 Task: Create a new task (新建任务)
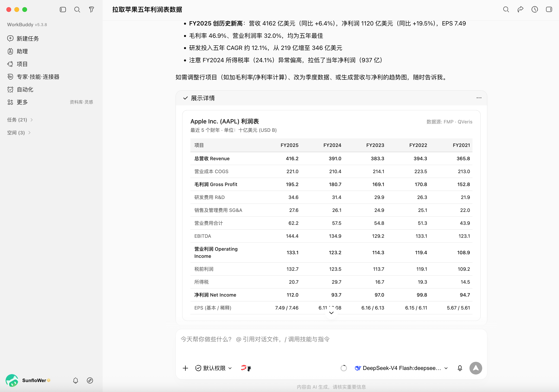pos(23,38)
